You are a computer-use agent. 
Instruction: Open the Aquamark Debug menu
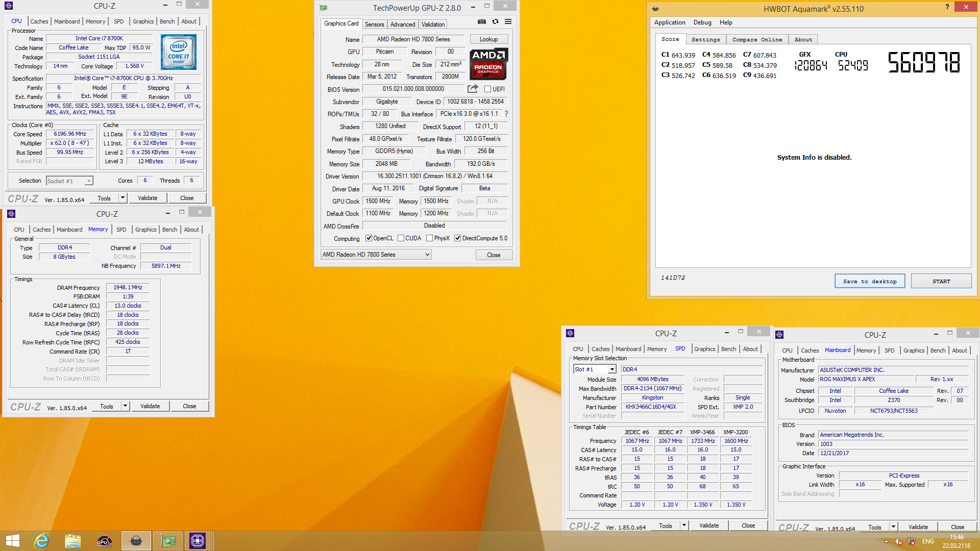(702, 22)
